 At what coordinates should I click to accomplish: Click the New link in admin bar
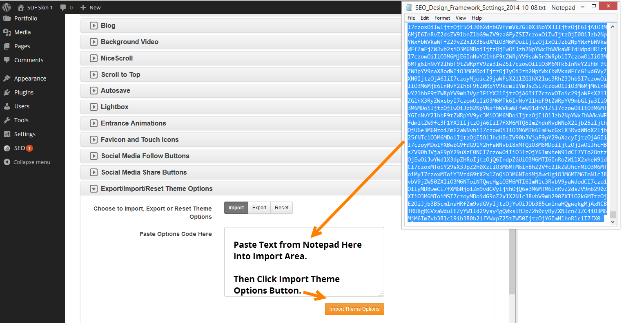pyautogui.click(x=95, y=7)
